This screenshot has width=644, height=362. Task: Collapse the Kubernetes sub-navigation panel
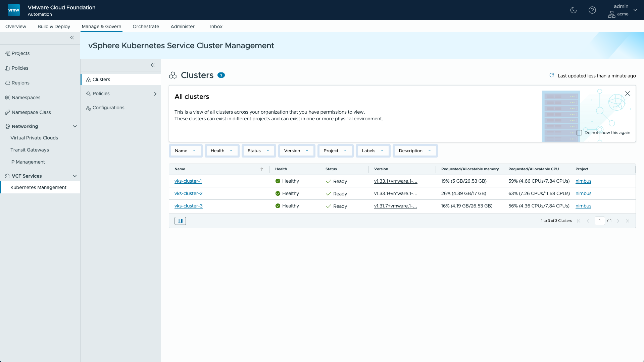(x=152, y=65)
